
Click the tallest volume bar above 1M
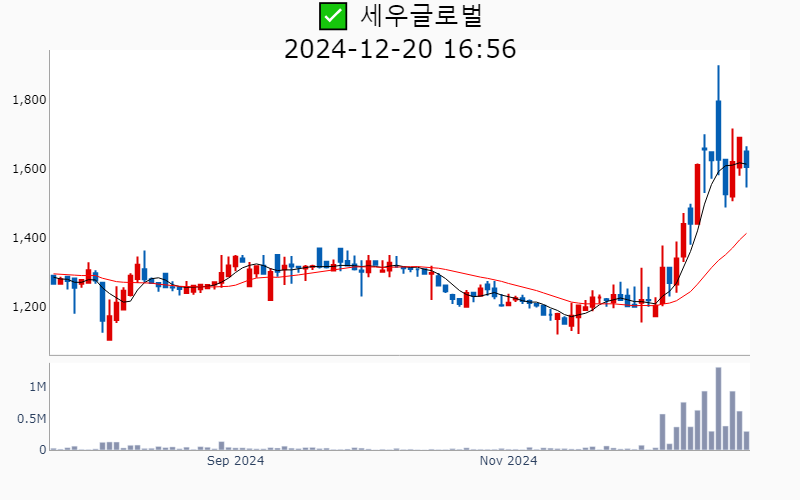click(x=718, y=409)
